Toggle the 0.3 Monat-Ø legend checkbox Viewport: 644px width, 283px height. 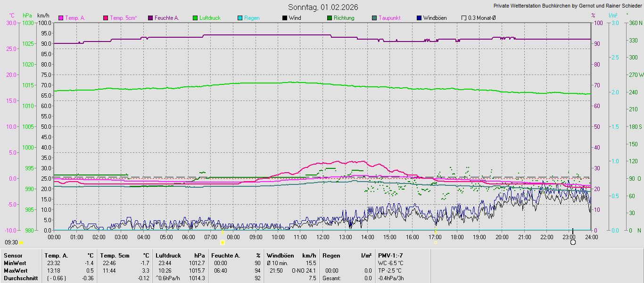[464, 18]
